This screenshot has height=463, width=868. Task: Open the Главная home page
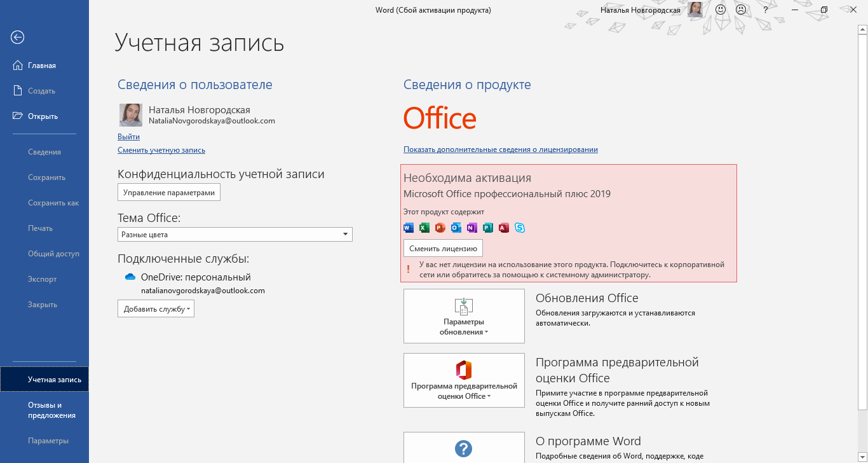pyautogui.click(x=44, y=66)
